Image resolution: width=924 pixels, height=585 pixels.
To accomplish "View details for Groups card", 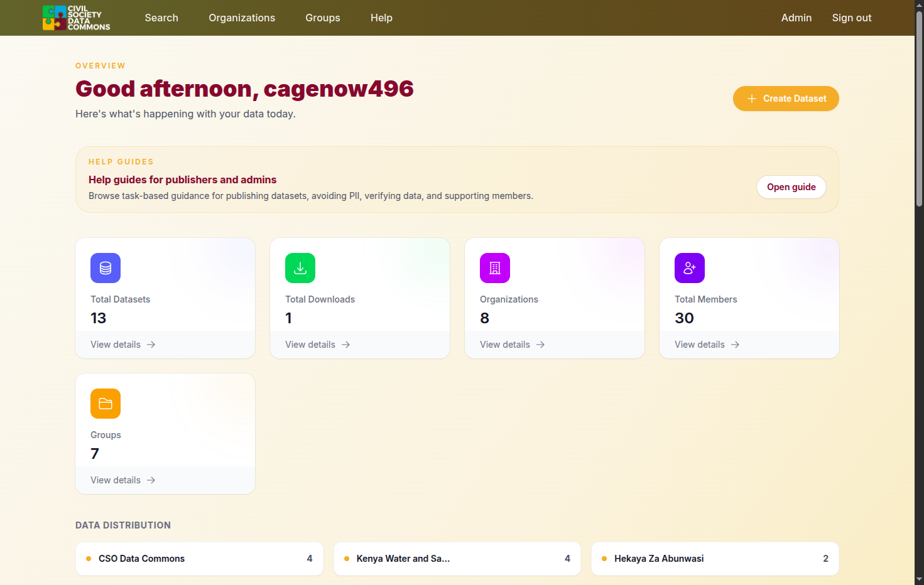I will (122, 480).
